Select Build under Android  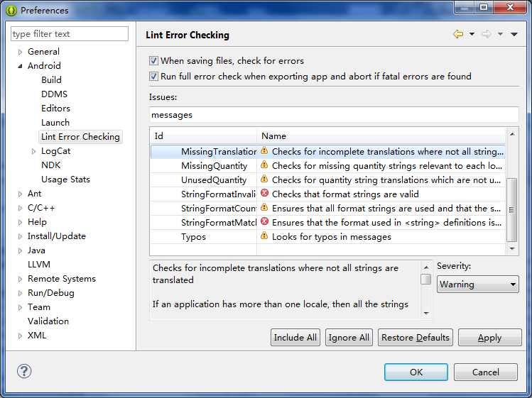(x=52, y=80)
